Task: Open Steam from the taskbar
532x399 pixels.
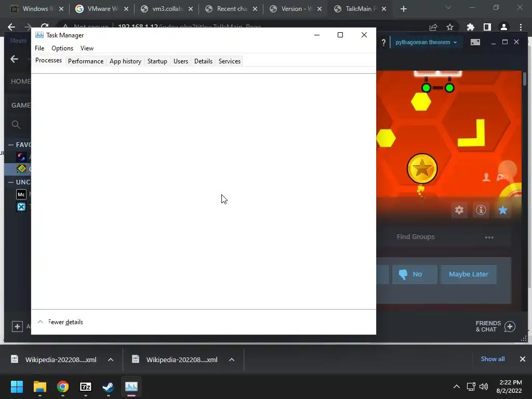Action: 108,387
